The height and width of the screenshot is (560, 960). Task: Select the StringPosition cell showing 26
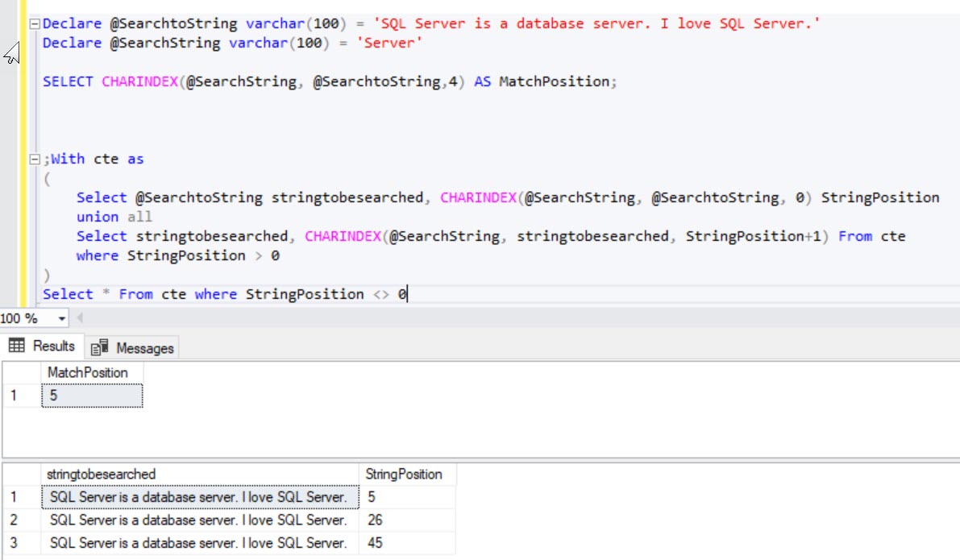(407, 521)
